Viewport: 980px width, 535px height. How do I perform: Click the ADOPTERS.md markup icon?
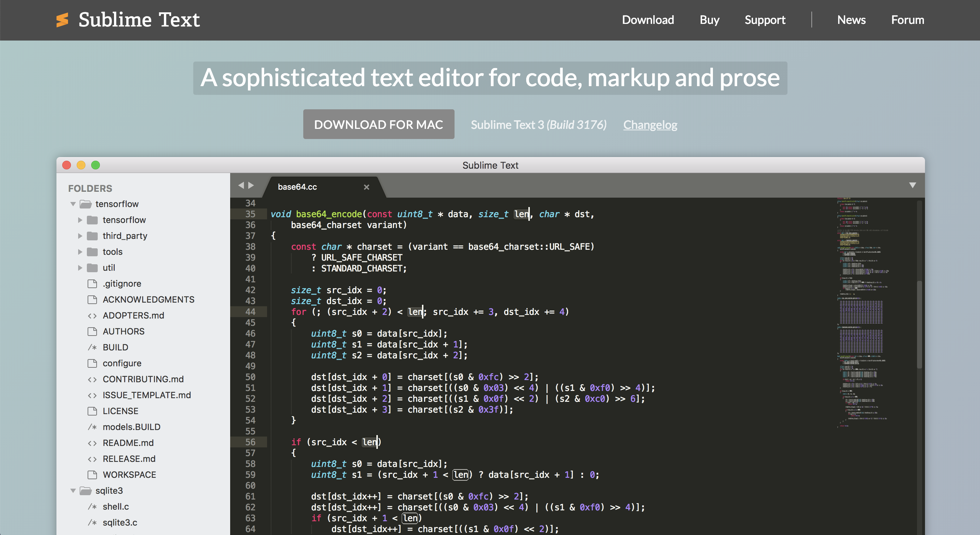coord(92,316)
